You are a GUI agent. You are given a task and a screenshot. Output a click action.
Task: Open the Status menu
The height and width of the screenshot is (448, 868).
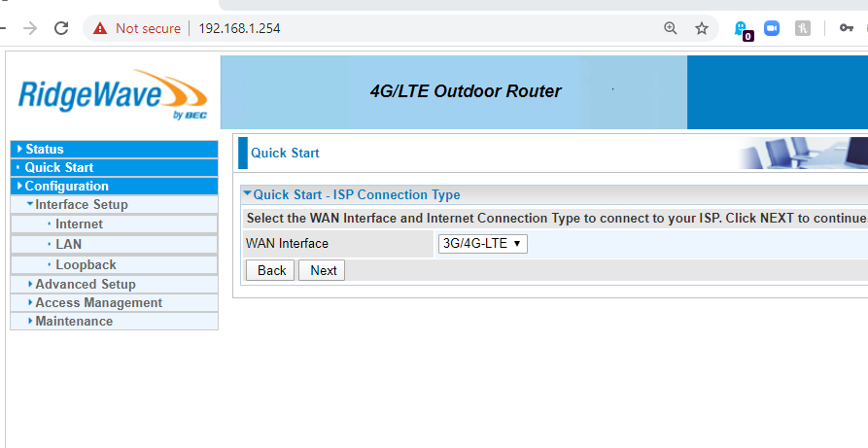pos(114,149)
